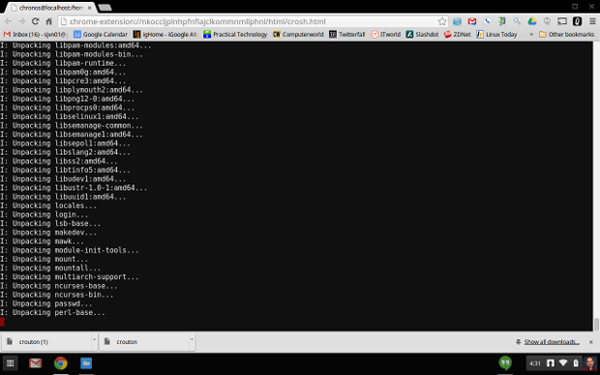Open the Chrome hamburger menu
600x375 pixels.
click(x=592, y=21)
